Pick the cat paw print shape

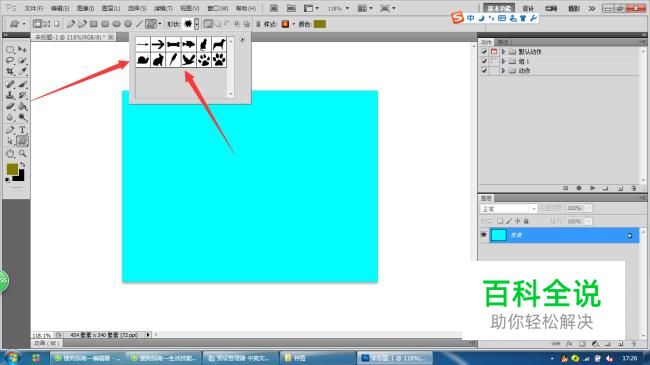pyautogui.click(x=204, y=60)
